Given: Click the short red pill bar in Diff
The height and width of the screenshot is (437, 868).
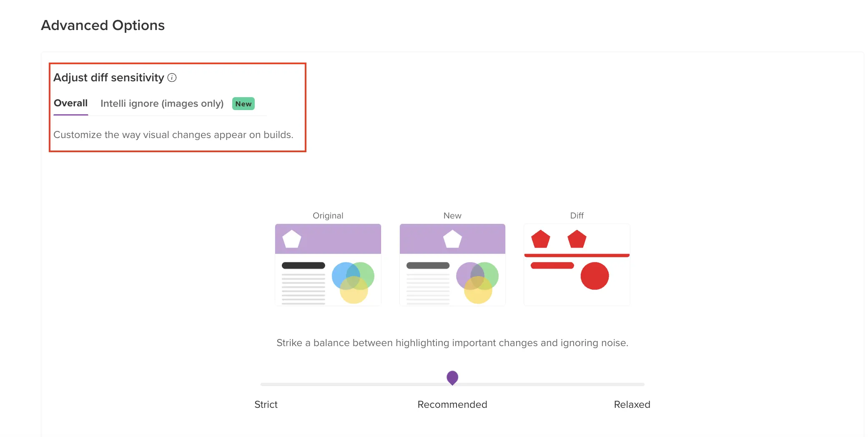Looking at the screenshot, I should (x=552, y=266).
